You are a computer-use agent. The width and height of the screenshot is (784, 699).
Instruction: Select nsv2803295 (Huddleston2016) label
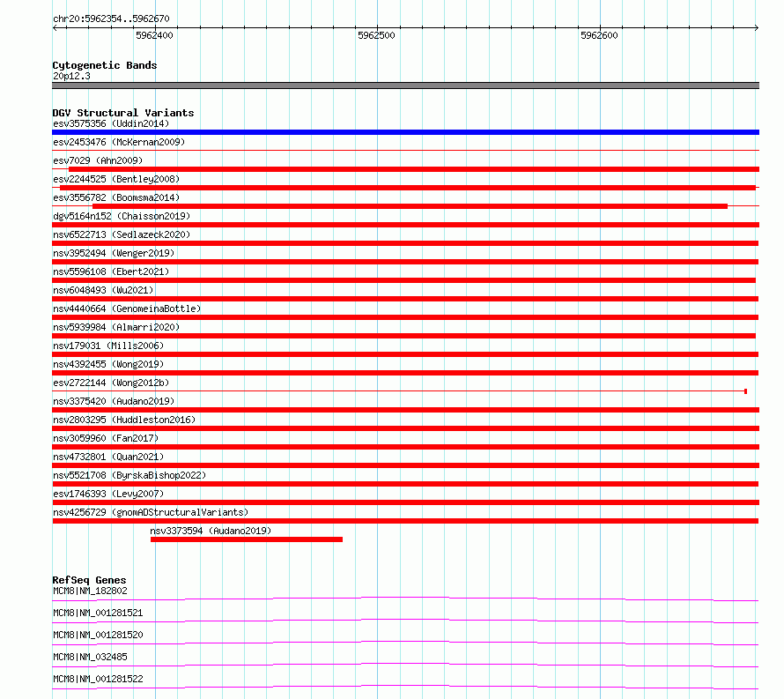[124, 420]
